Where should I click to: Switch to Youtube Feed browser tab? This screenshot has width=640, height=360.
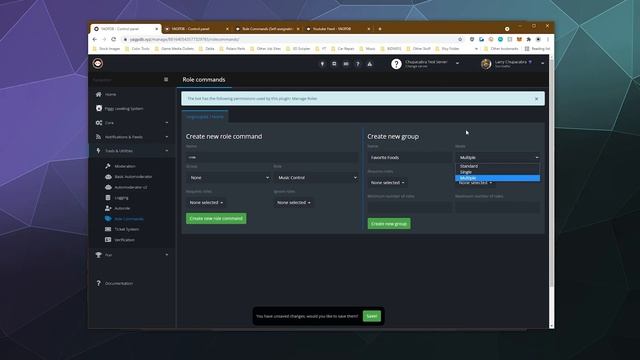337,29
